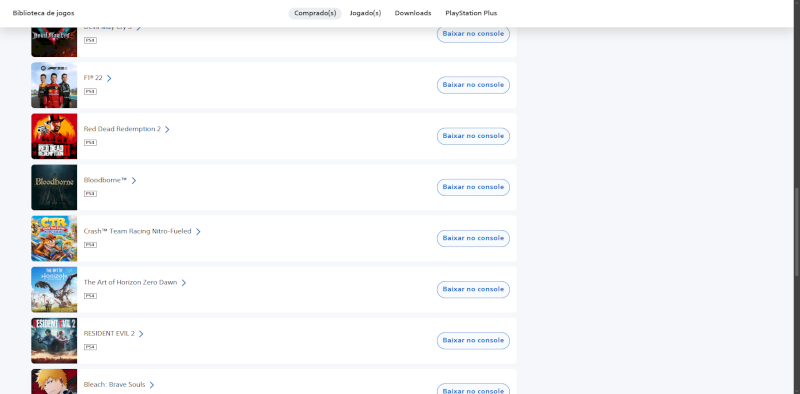Viewport: 800px width, 394px height.
Task: Open the RESIDENT EVIL 2 cover thumbnail
Action: pos(54,340)
